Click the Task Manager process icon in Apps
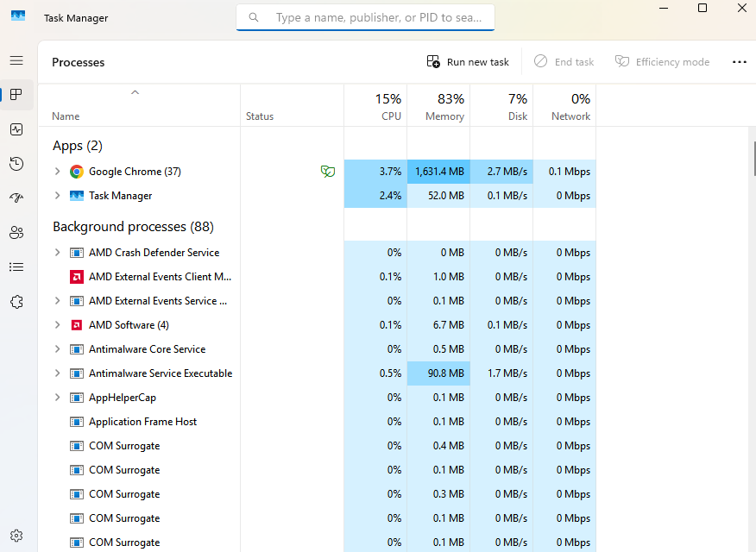The height and width of the screenshot is (552, 756). click(77, 196)
